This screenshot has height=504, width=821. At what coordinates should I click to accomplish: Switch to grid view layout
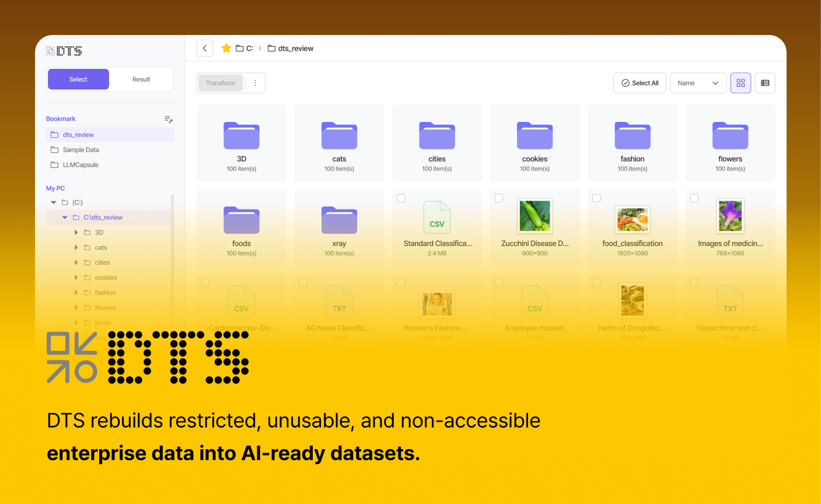point(740,83)
